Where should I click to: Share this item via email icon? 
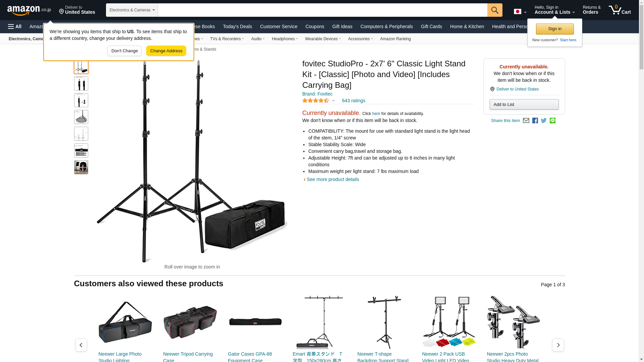coord(526,121)
